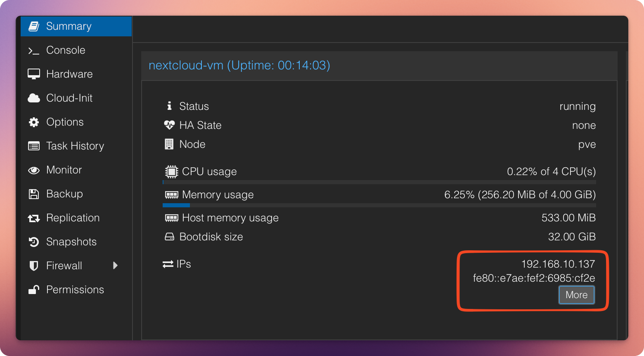Image resolution: width=644 pixels, height=356 pixels.
Task: Click the Snapshots history icon
Action: (34, 242)
